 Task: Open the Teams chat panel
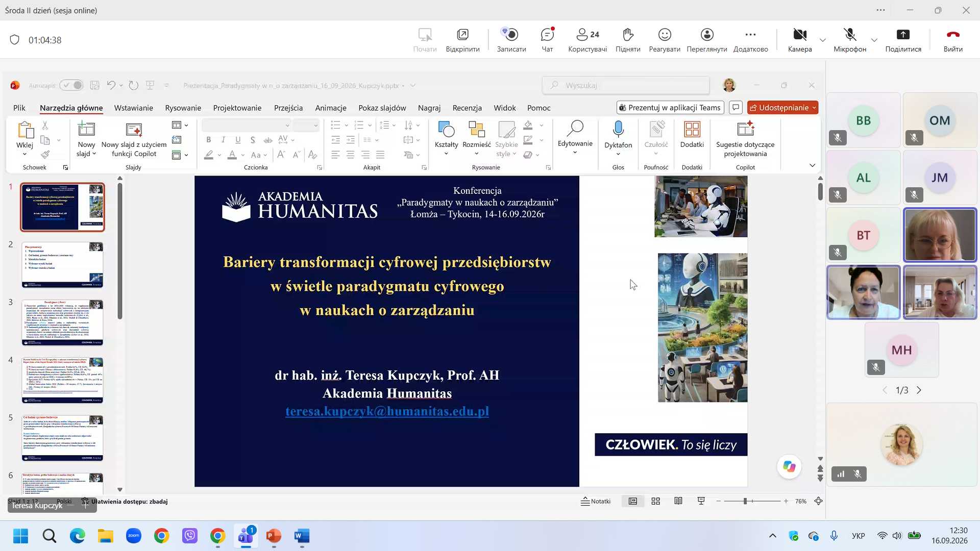547,40
